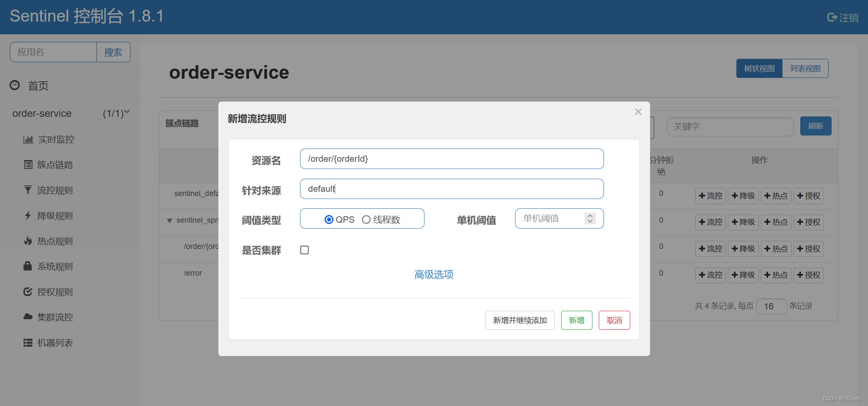Select the /error resource row text
Viewport: 868px width, 406px height.
pos(193,273)
